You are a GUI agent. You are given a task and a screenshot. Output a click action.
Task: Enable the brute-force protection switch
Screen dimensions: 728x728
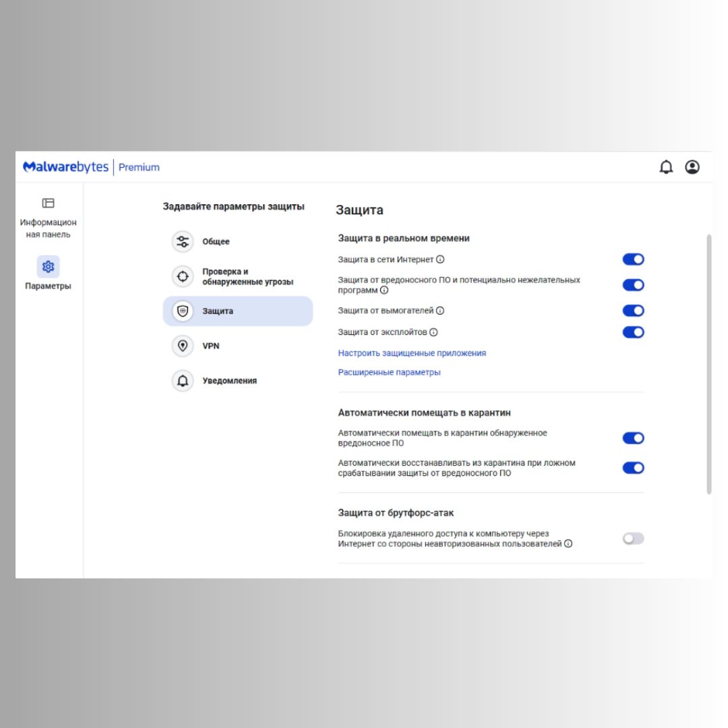tap(633, 539)
